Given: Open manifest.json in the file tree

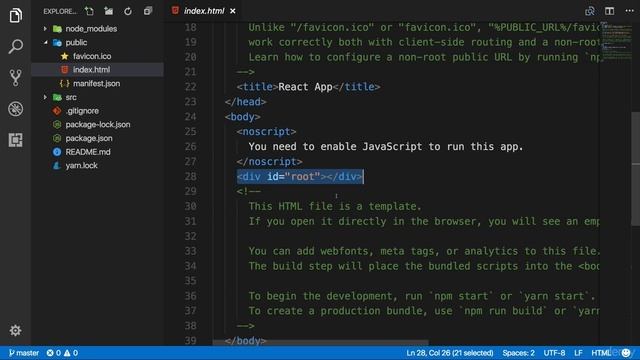Looking at the screenshot, I should (96, 84).
